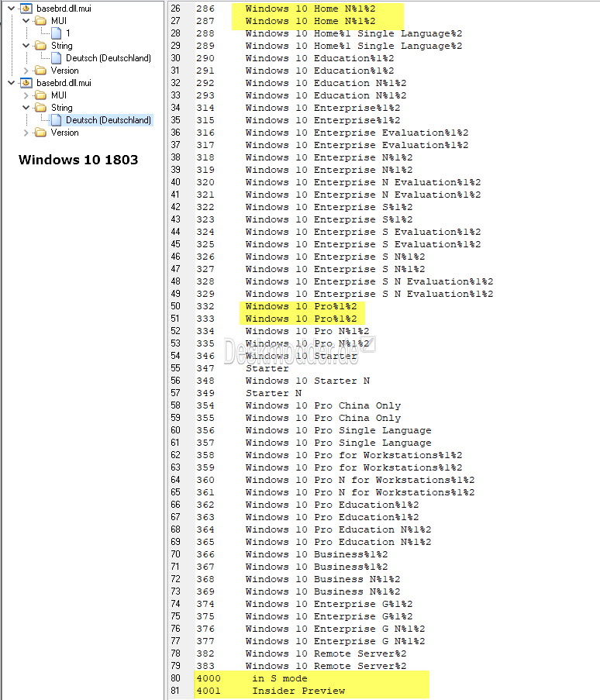Collapse String folder above the unselected Deutsch entry
Viewport: 600px width, 700px height.
(26, 46)
